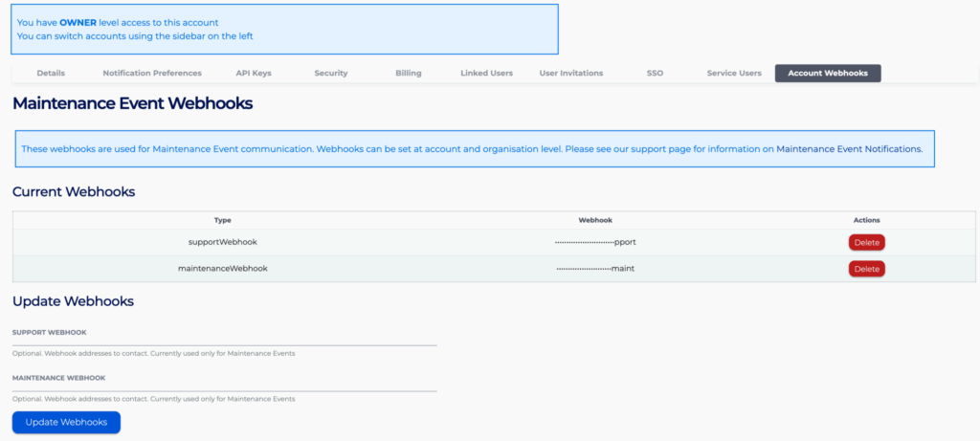Delete the supportWebhook entry
Screen dimensions: 980x441
[866, 242]
